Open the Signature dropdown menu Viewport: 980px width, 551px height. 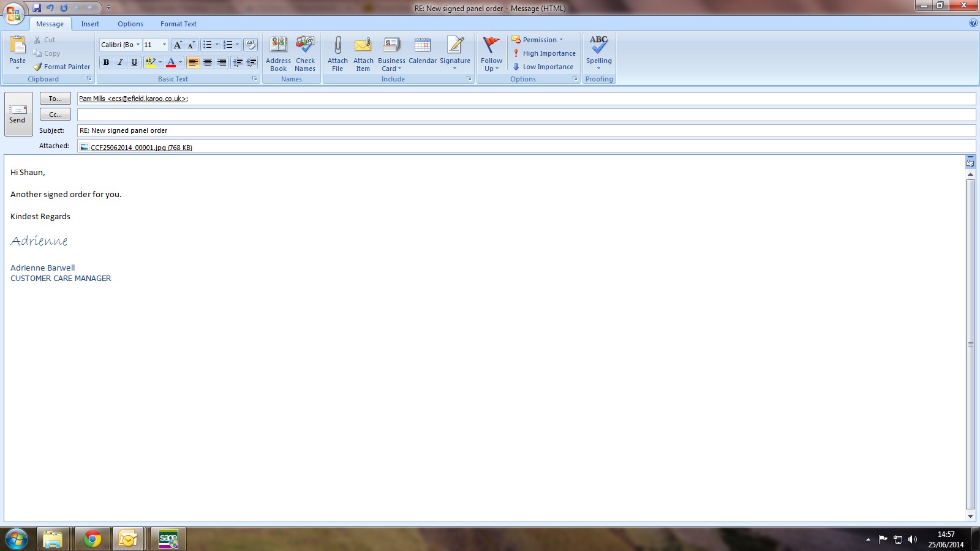click(455, 53)
